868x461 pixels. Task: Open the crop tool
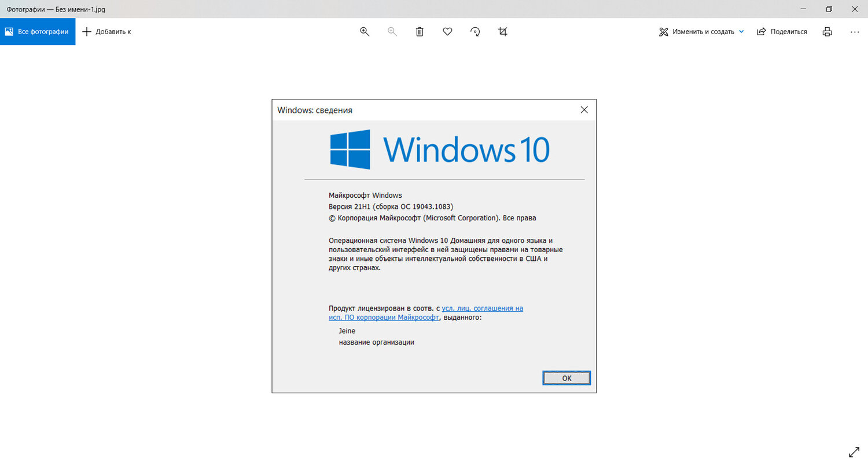pos(503,32)
